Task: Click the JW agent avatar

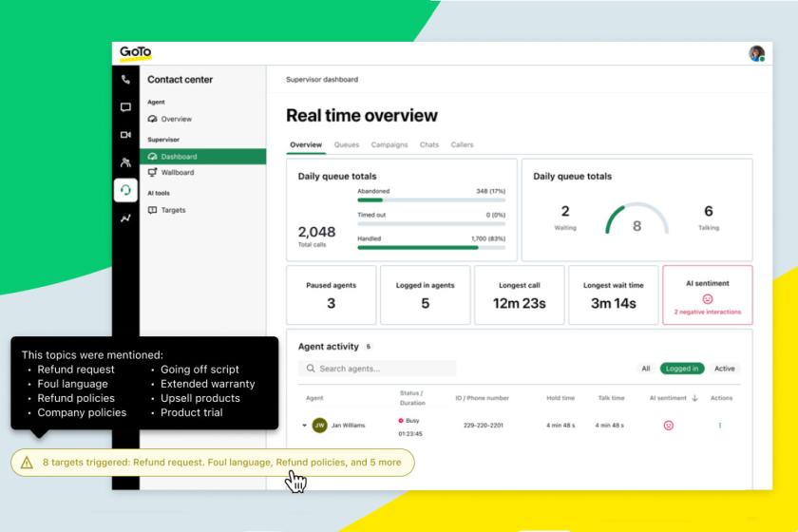Action: click(319, 425)
